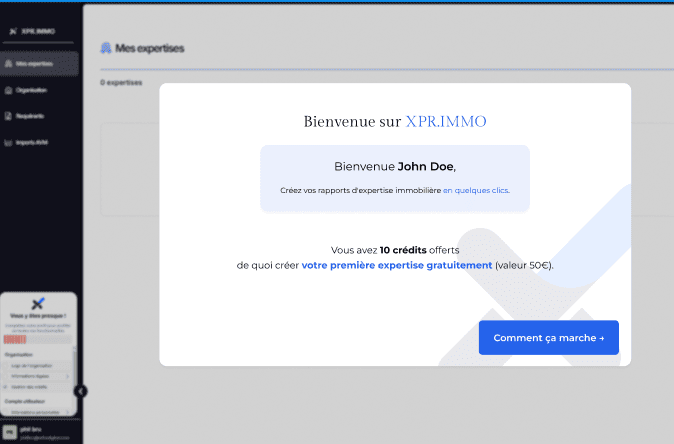Click the Imports AVM icon in the sidebar
The height and width of the screenshot is (444, 674).
8,143
